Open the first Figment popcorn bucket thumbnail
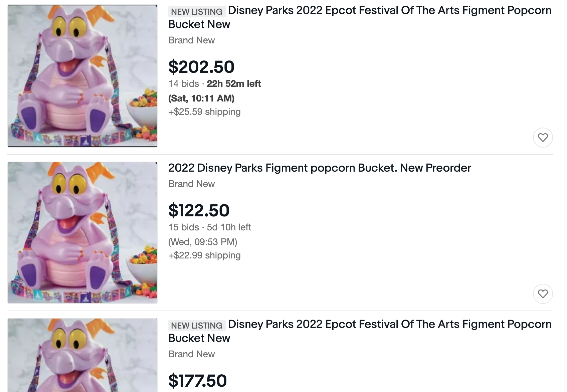Image resolution: width=567 pixels, height=392 pixels. [82, 76]
